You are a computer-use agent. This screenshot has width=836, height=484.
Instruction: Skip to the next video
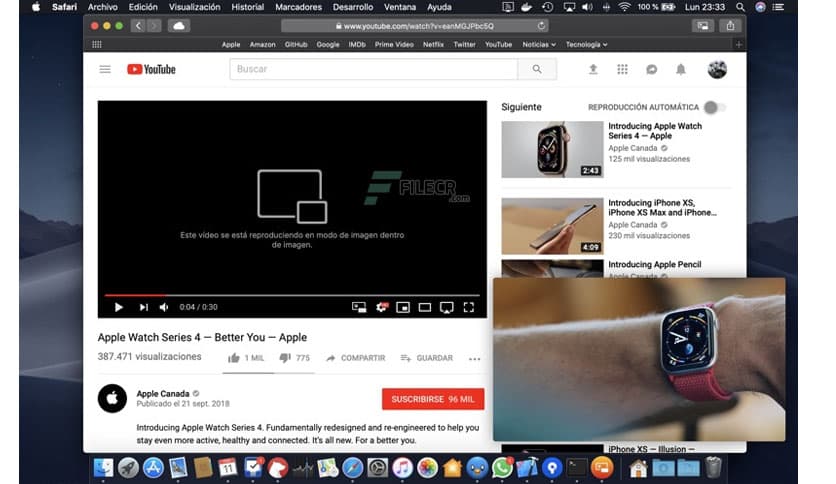coord(143,307)
